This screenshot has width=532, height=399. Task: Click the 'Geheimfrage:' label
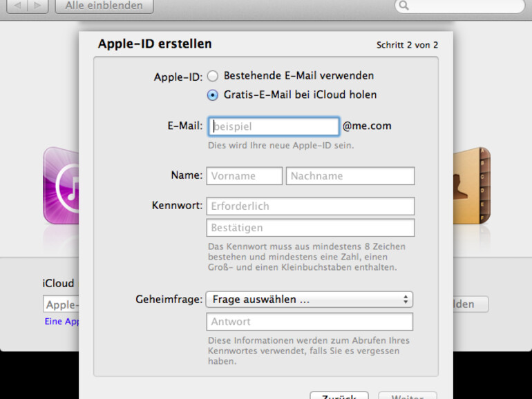click(x=169, y=300)
